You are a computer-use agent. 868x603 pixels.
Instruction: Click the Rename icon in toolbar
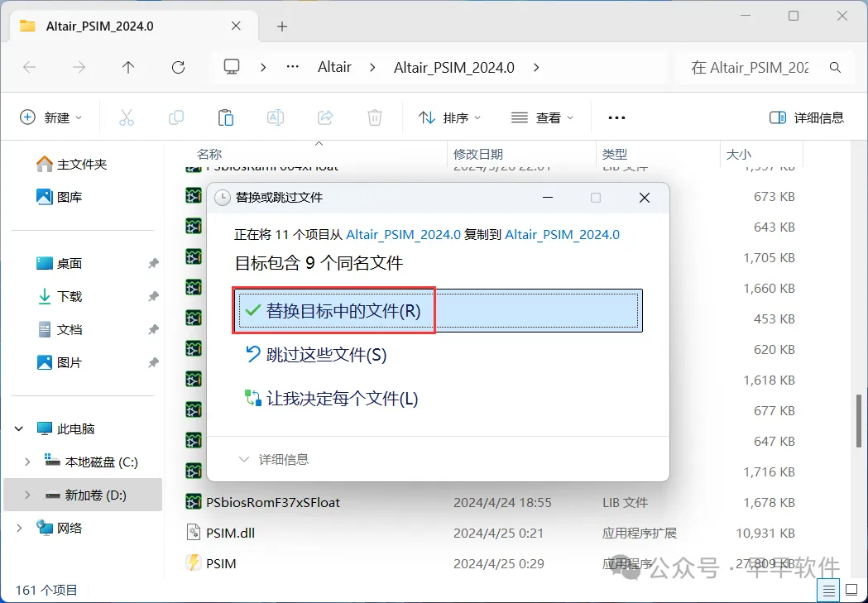(x=275, y=117)
